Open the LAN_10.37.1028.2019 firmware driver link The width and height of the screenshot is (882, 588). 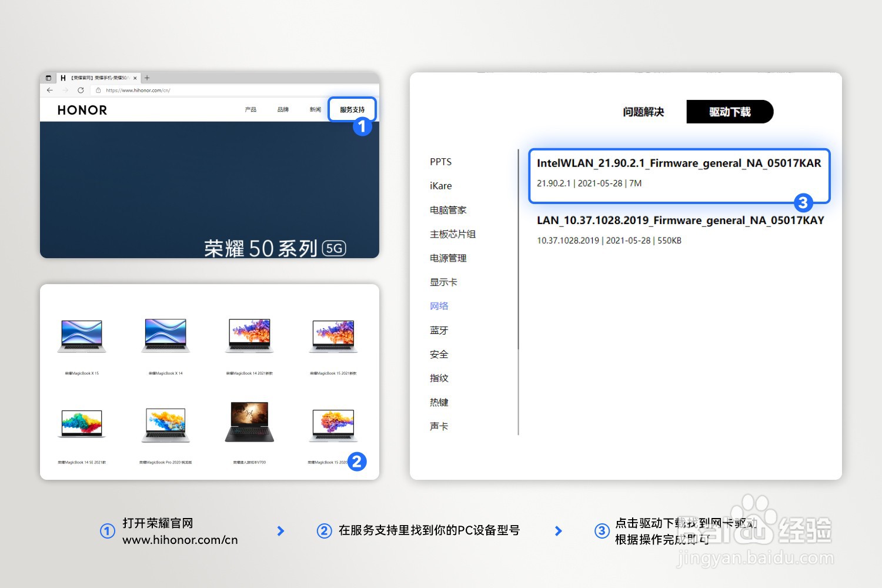click(680, 220)
